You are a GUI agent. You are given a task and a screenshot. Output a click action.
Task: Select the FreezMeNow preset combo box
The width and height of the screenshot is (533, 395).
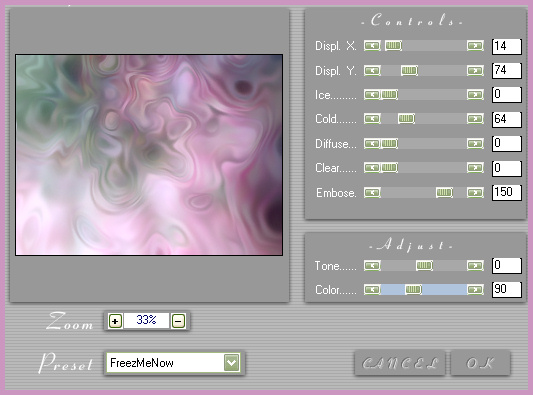[173, 363]
